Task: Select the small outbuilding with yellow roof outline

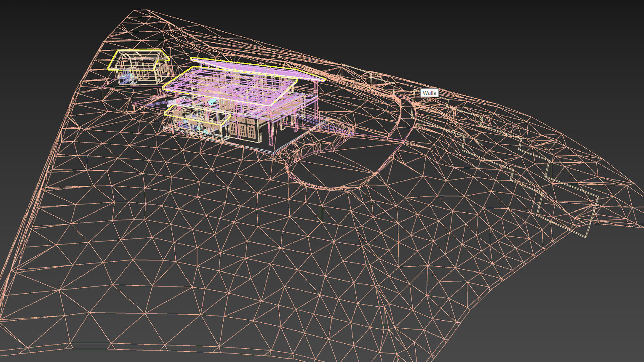Action: 139,67
